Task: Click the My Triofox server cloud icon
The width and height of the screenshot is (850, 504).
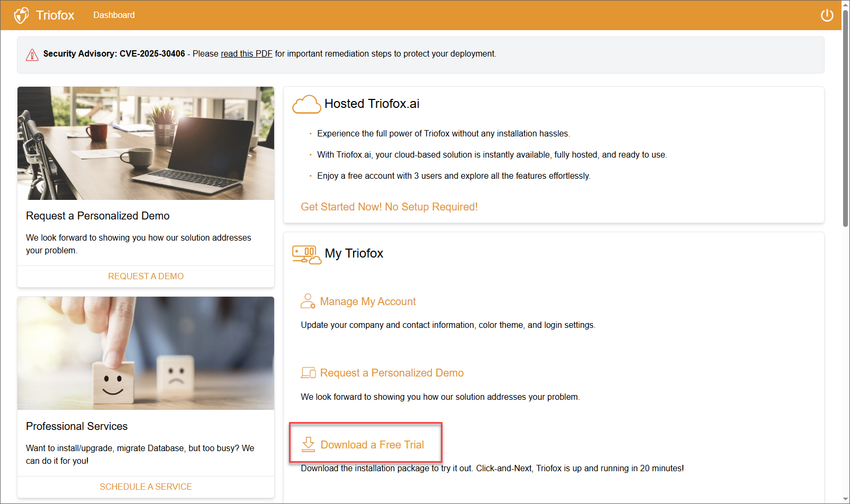Action: click(x=306, y=254)
